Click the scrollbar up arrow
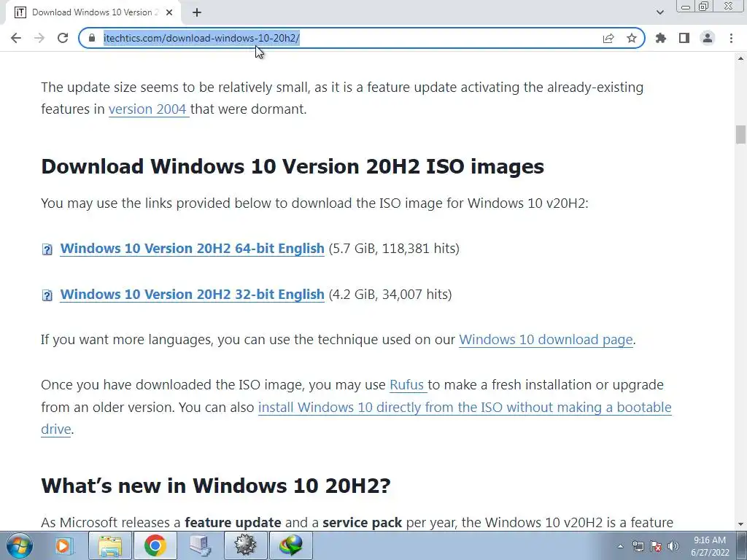The width and height of the screenshot is (747, 560). 740,58
